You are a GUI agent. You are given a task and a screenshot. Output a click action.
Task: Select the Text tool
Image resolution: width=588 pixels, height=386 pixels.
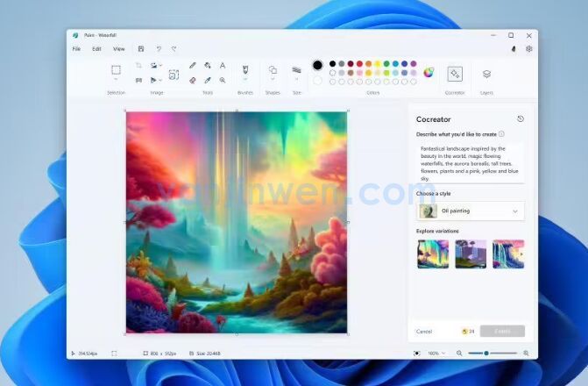223,66
